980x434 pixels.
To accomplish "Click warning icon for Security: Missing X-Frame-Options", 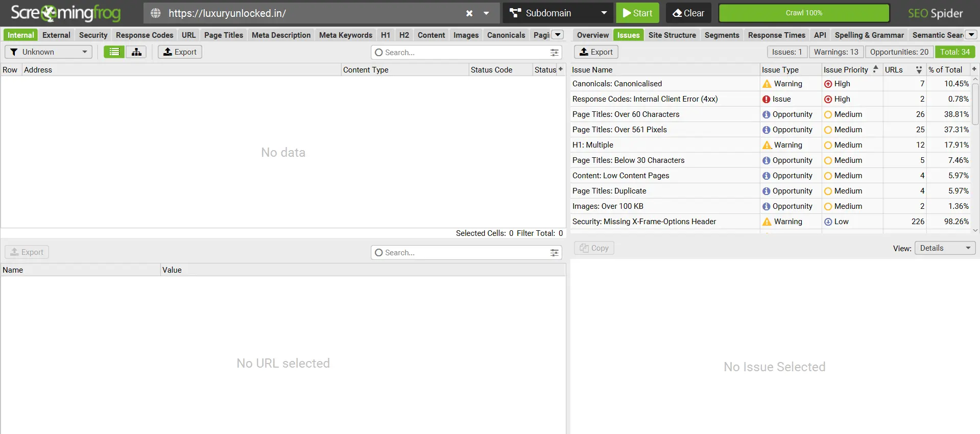I will [x=767, y=222].
